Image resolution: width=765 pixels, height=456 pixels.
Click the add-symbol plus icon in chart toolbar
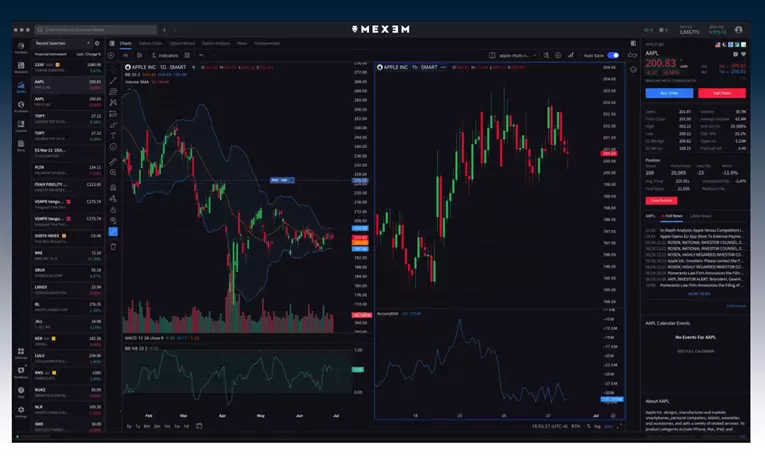(x=111, y=56)
